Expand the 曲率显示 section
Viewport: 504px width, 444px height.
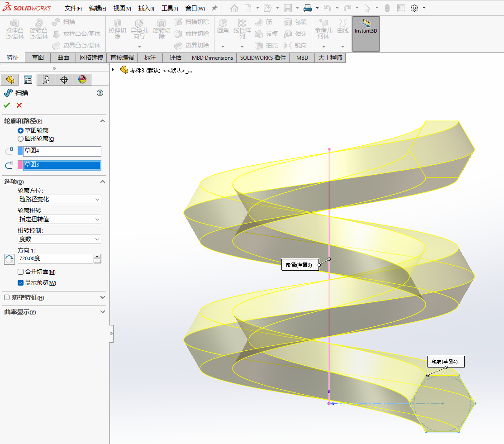pyautogui.click(x=102, y=312)
